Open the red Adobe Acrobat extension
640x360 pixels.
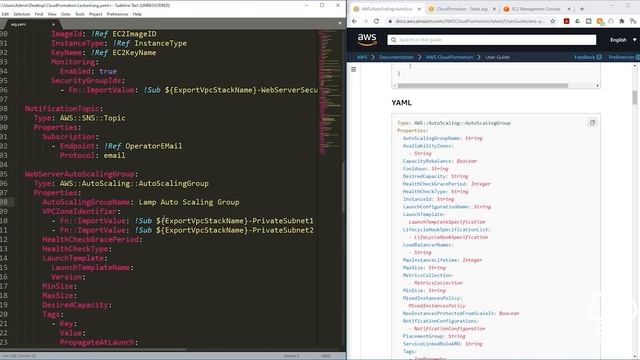[567, 21]
